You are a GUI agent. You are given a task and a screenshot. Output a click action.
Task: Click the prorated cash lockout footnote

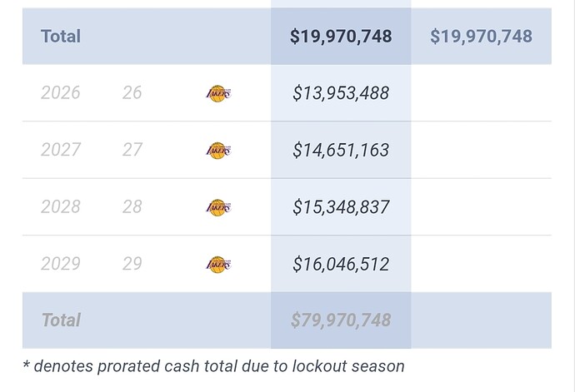click(x=213, y=366)
